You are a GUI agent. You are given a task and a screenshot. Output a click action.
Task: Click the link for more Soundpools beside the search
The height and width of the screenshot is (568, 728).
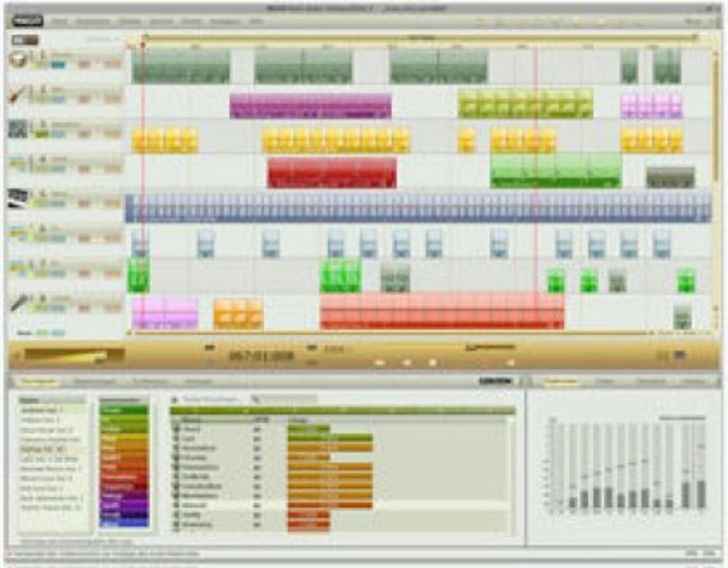210,399
